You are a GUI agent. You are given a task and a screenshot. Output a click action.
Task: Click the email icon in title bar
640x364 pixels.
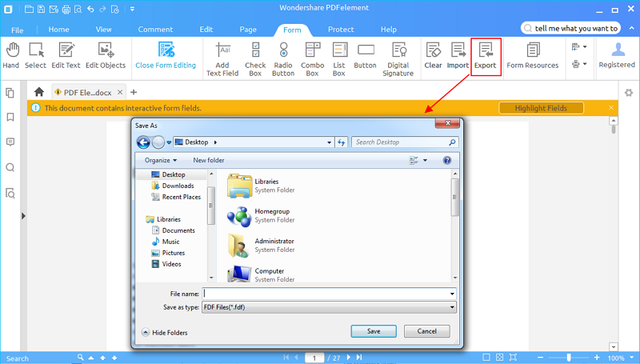pyautogui.click(x=54, y=9)
